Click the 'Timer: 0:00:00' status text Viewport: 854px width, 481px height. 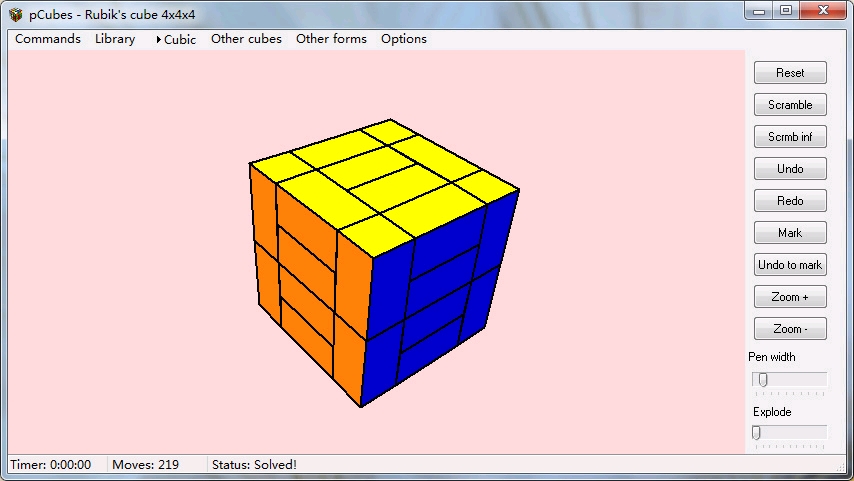click(x=51, y=465)
